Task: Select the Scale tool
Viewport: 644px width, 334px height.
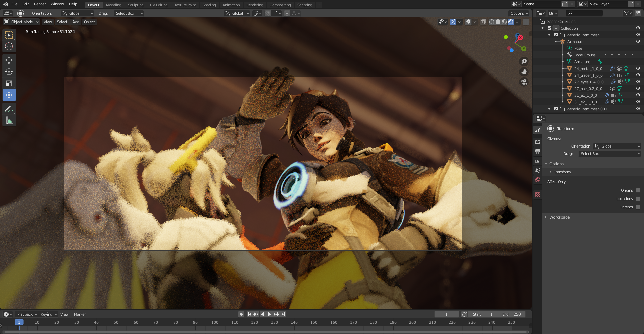Action: click(x=9, y=83)
